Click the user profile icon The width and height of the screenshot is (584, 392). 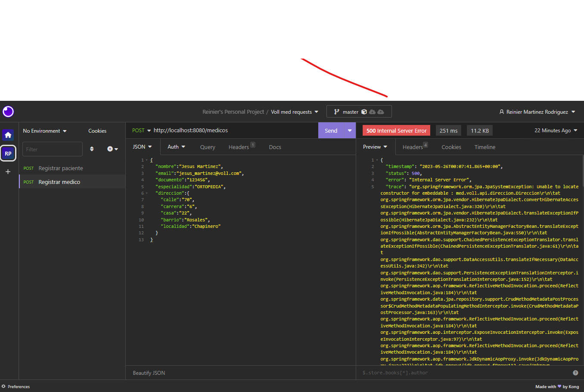(x=502, y=112)
